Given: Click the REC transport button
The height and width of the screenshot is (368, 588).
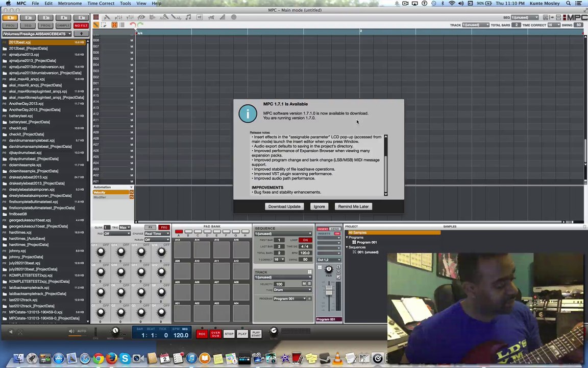Looking at the screenshot, I should 202,334.
